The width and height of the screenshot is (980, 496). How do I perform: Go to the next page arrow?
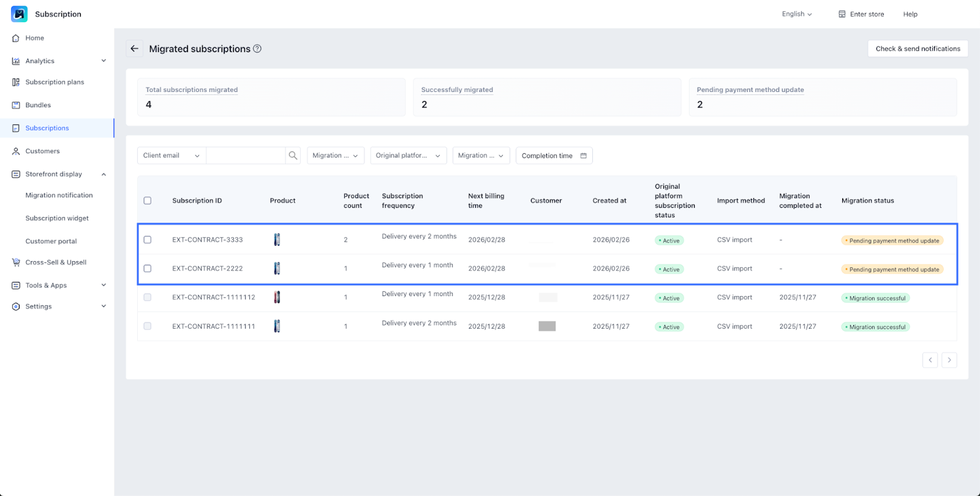949,360
